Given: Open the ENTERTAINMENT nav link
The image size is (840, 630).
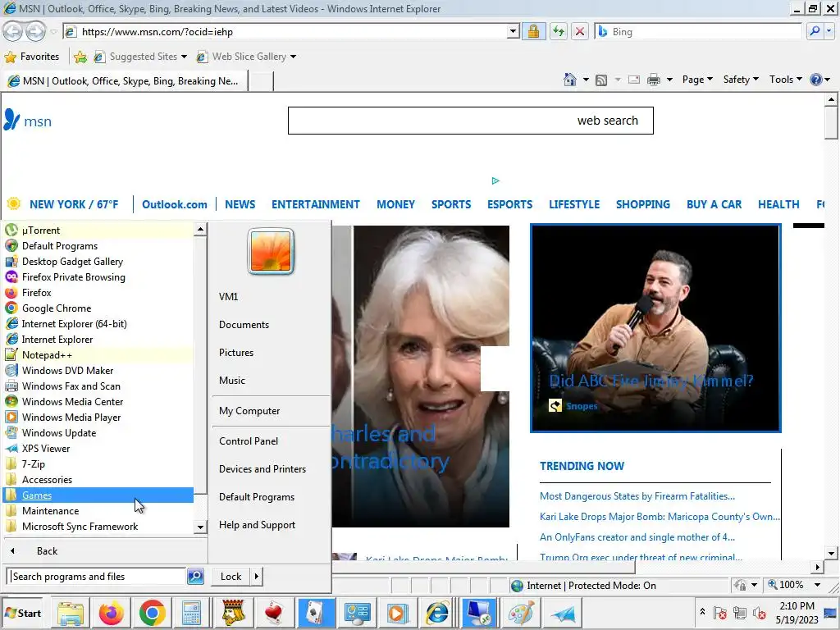Looking at the screenshot, I should pos(316,204).
